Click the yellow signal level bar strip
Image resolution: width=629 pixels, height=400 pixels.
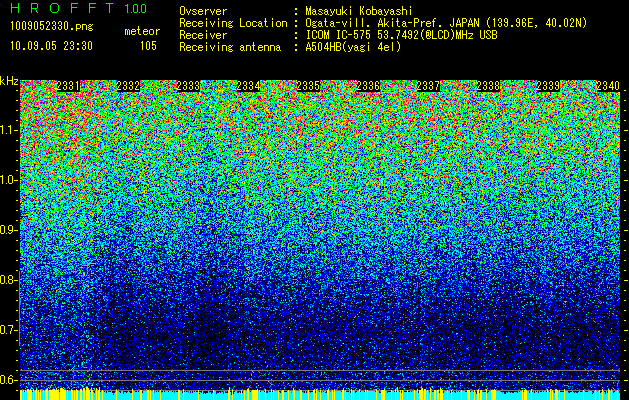[x=320, y=394]
